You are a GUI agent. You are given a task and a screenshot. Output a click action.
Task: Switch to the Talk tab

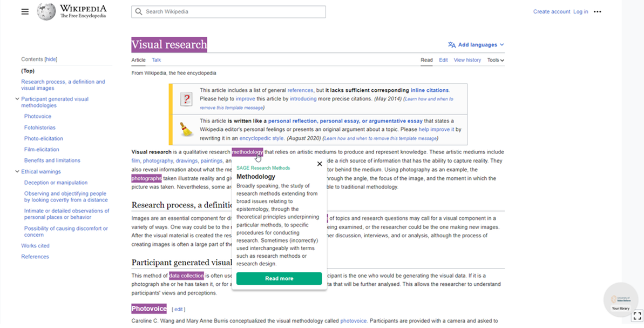156,60
